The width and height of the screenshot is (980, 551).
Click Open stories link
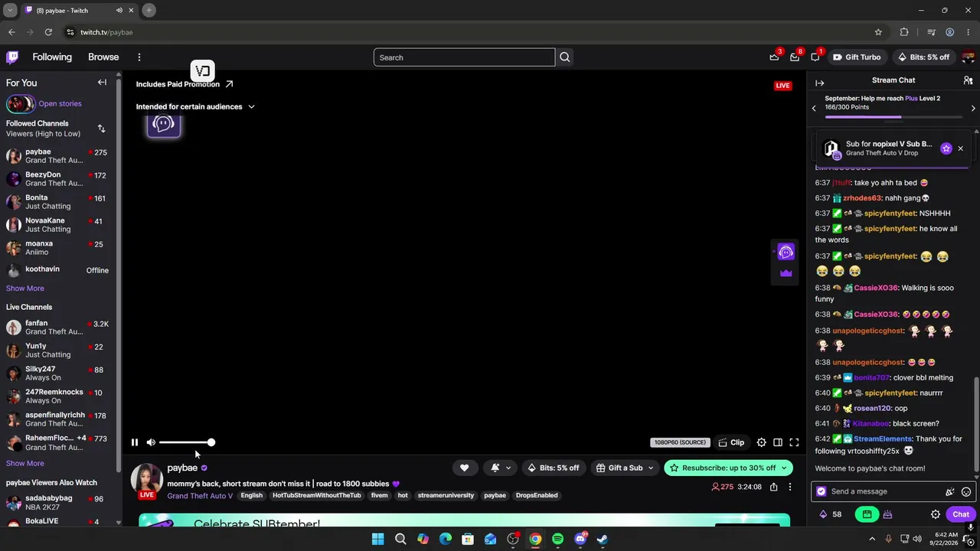point(60,104)
